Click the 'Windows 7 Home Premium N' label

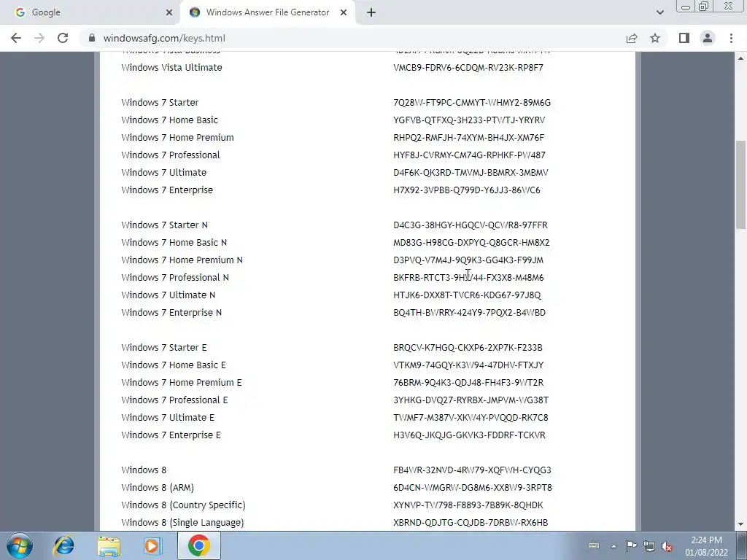pos(182,260)
